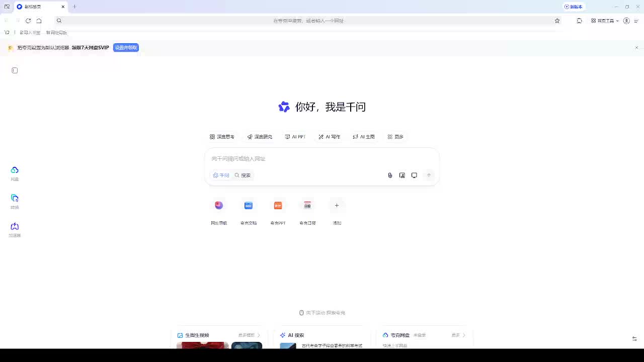Bookmark the page with the star icon
This screenshot has height=362, width=644.
(x=557, y=21)
